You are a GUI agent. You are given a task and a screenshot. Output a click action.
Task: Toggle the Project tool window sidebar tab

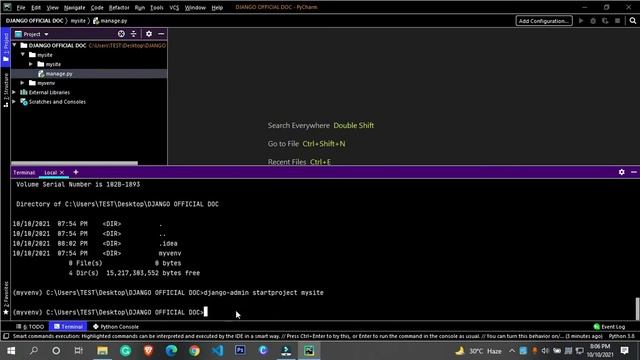[x=6, y=47]
